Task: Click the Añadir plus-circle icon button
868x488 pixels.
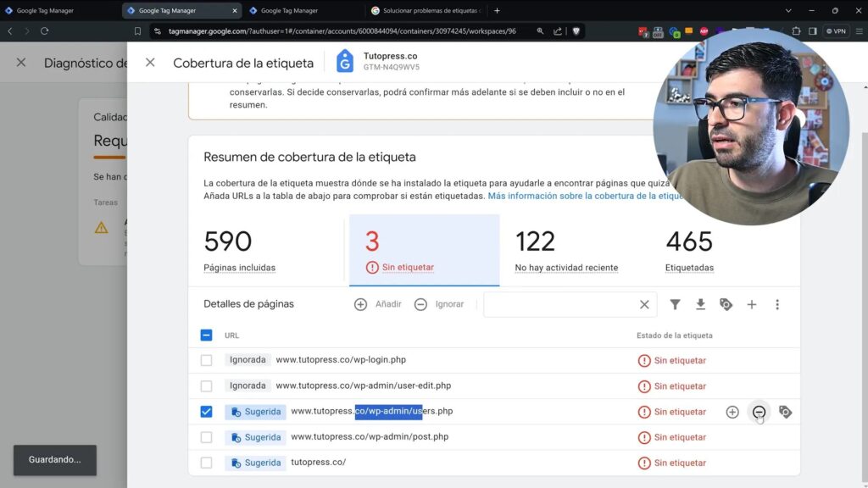Action: coord(360,304)
